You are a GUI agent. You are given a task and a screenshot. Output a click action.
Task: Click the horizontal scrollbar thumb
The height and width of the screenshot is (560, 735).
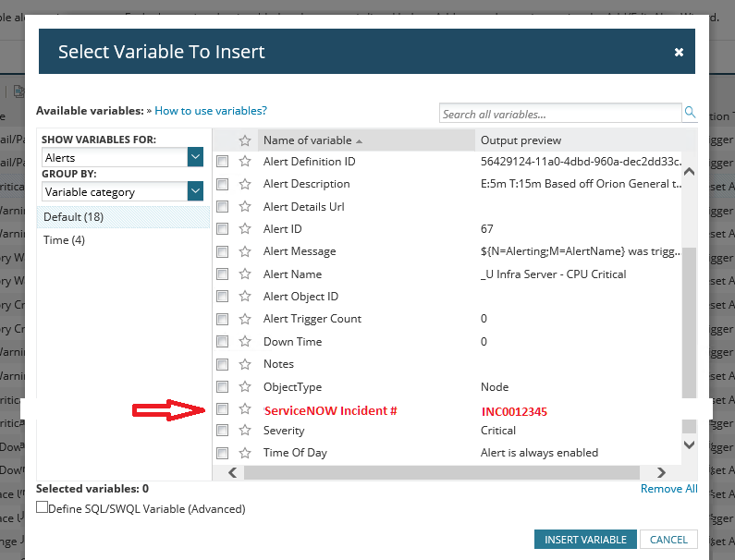coord(442,472)
